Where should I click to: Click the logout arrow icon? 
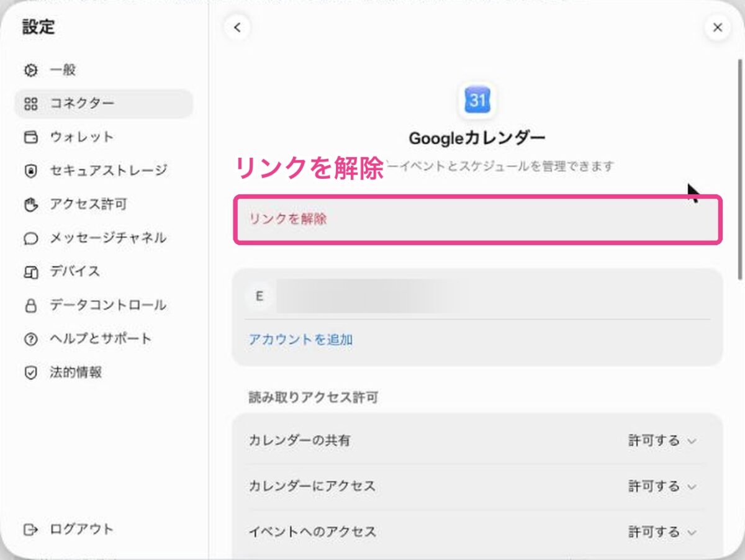tap(30, 530)
